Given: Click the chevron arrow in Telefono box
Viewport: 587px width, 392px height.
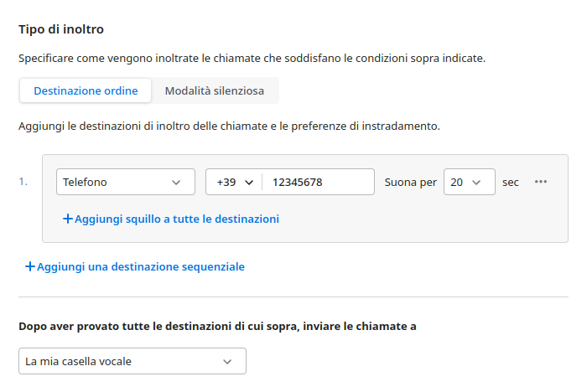Looking at the screenshot, I should pyautogui.click(x=176, y=182).
